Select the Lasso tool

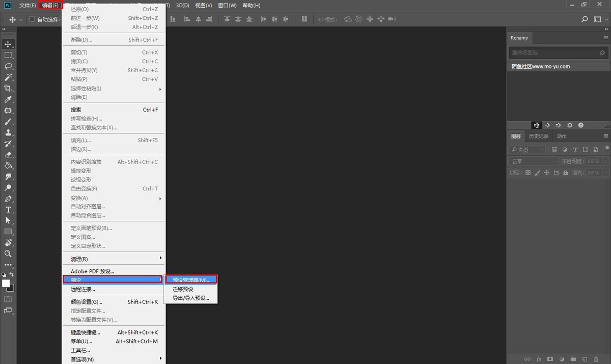coord(8,66)
